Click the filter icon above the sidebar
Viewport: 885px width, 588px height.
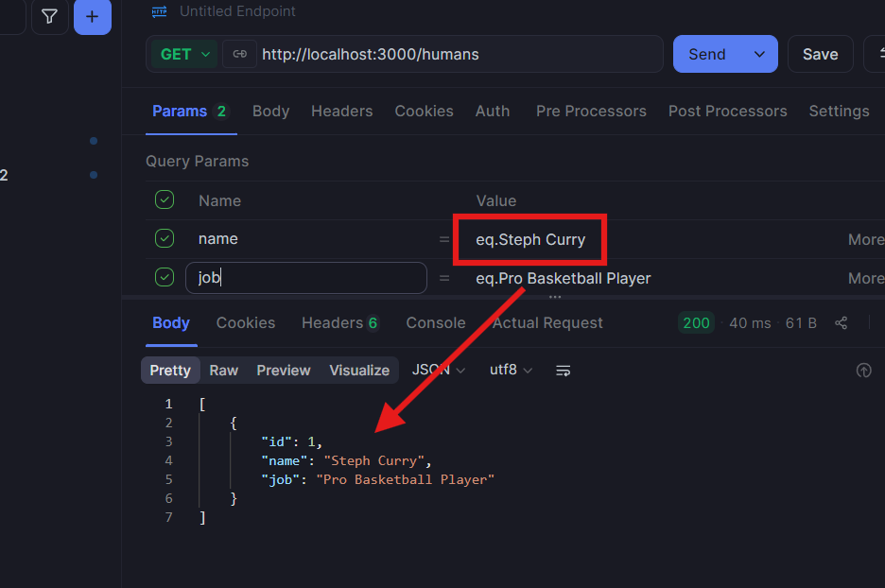[x=49, y=16]
